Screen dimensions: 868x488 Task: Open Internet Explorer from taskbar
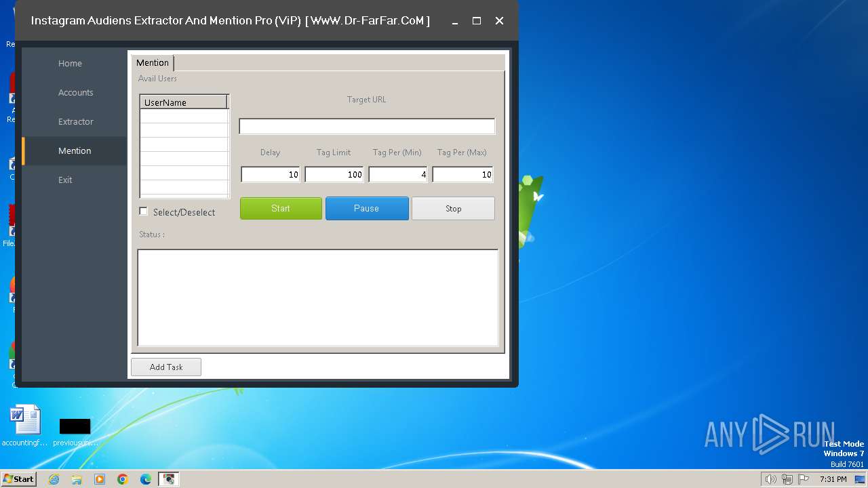(x=54, y=479)
